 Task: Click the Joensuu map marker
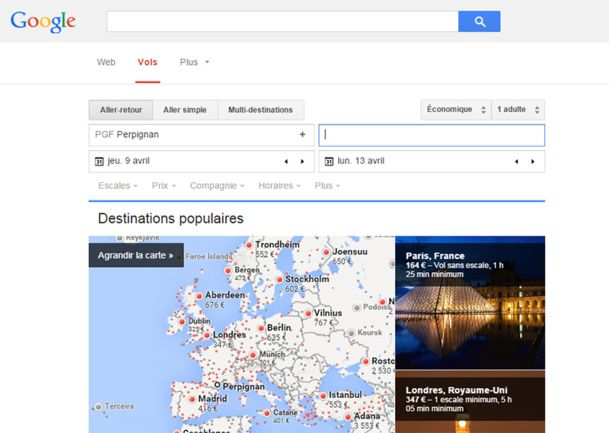point(326,252)
